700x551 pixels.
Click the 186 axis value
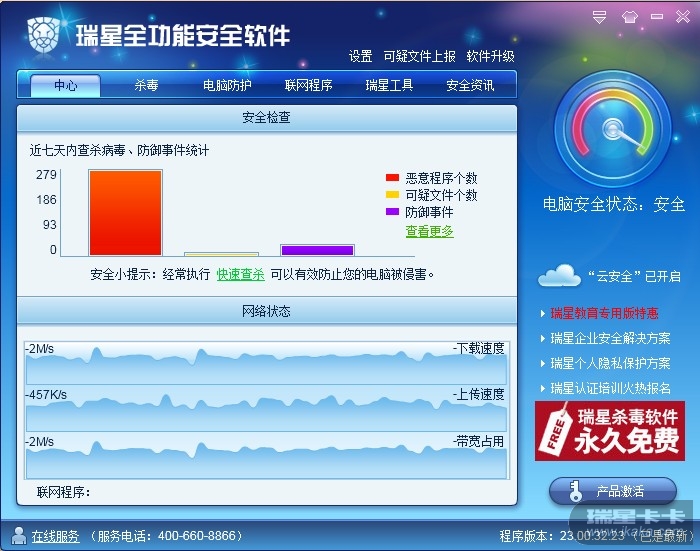[x=46, y=199]
